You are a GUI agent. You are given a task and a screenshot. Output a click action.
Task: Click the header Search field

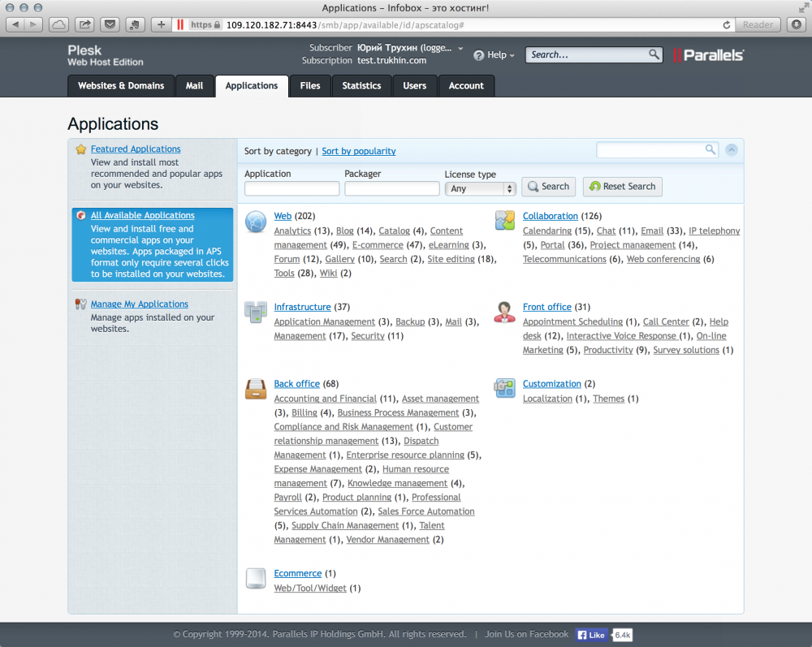point(594,55)
